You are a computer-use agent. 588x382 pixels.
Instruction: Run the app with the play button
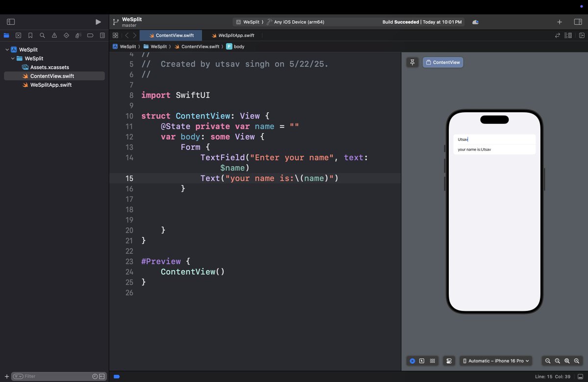[x=98, y=22]
